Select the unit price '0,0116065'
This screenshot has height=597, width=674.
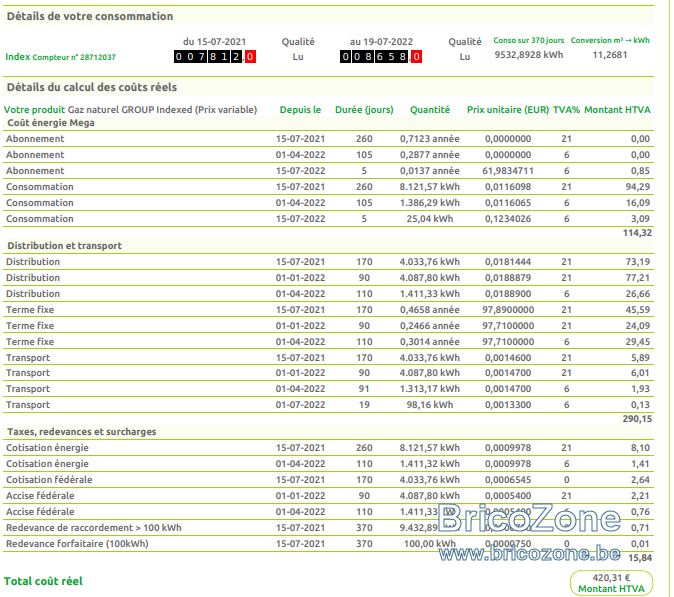(x=508, y=203)
